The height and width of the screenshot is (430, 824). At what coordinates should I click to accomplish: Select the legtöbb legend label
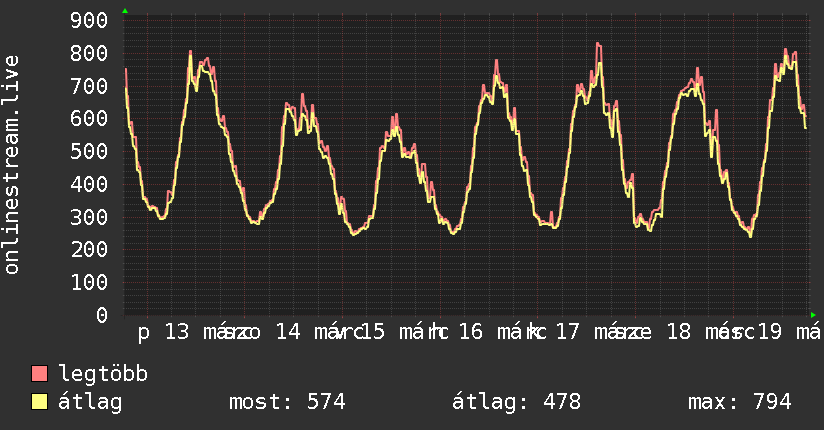coord(103,373)
